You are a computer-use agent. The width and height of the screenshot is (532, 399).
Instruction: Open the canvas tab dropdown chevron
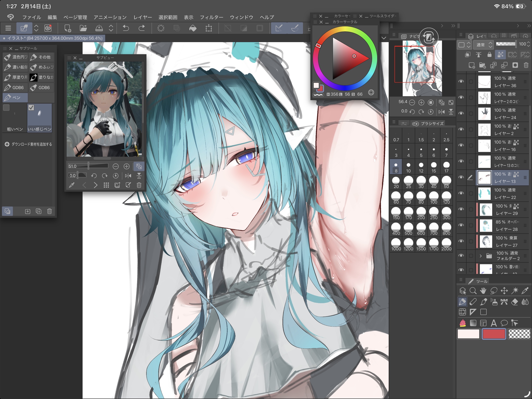[384, 38]
